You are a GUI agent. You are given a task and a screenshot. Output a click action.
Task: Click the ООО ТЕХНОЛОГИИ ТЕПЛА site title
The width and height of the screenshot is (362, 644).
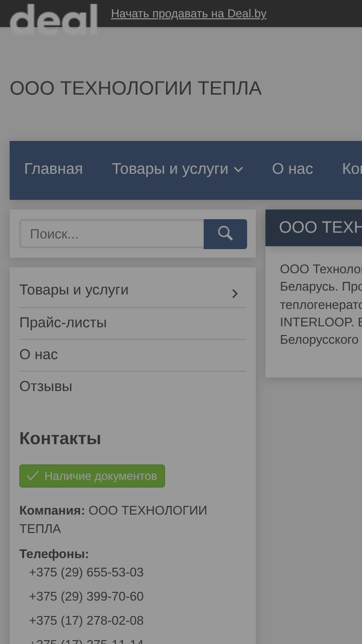(x=136, y=88)
